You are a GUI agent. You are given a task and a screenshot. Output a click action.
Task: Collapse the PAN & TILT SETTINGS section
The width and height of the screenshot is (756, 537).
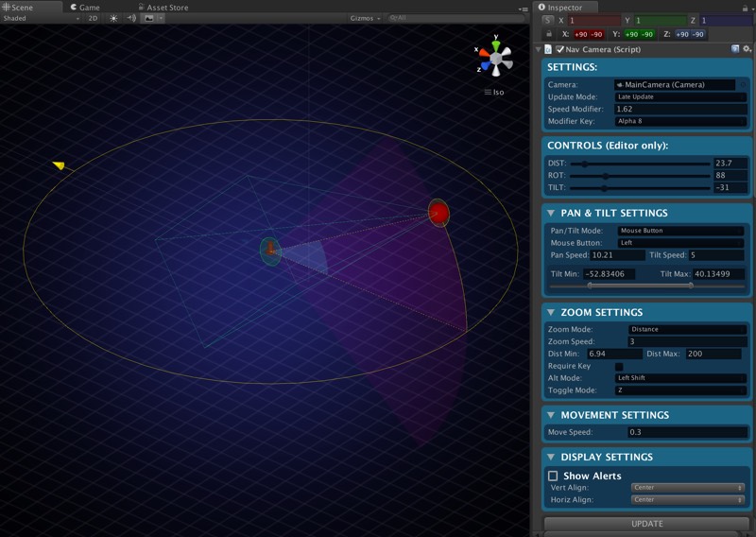(550, 213)
